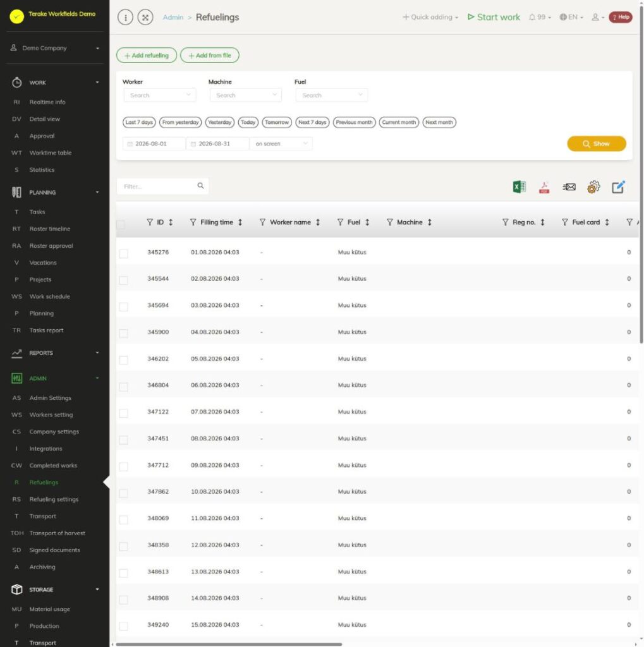Image resolution: width=644 pixels, height=647 pixels.
Task: Select checkbox for refueling 347122
Action: 123,413
